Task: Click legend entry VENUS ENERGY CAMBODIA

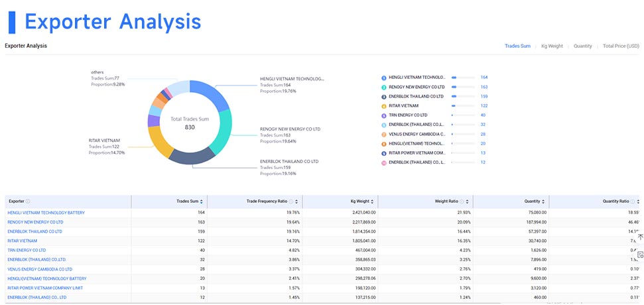Action: click(417, 134)
